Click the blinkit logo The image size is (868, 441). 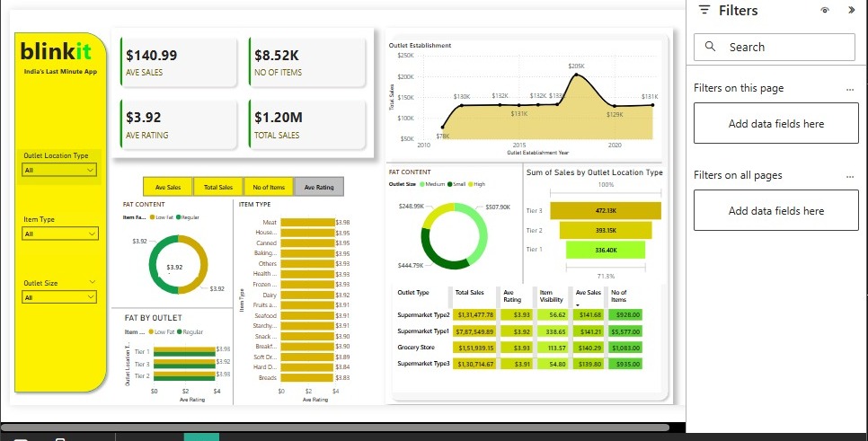(56, 51)
